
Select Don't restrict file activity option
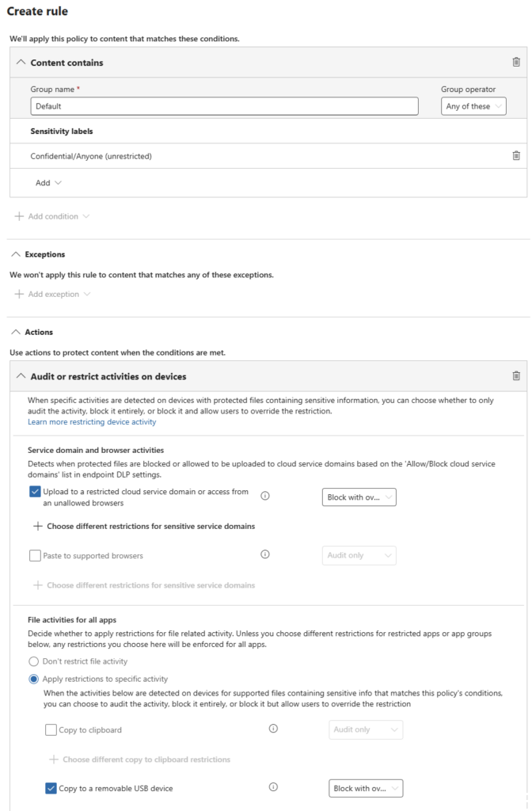click(33, 661)
